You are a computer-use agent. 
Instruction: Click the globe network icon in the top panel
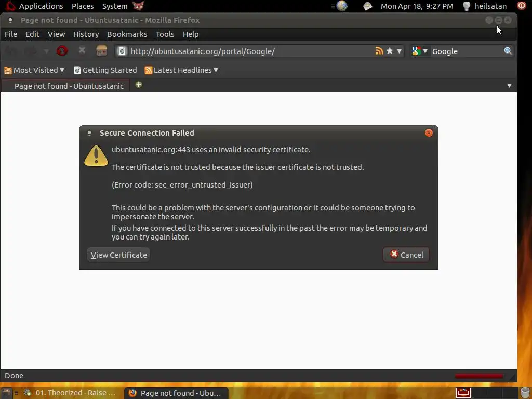click(342, 6)
